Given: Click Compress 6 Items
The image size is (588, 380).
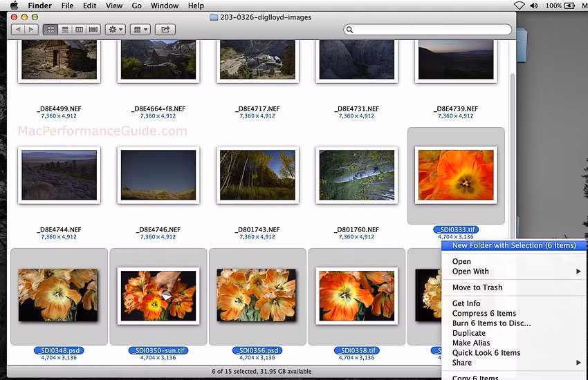Looking at the screenshot, I should pos(484,314).
